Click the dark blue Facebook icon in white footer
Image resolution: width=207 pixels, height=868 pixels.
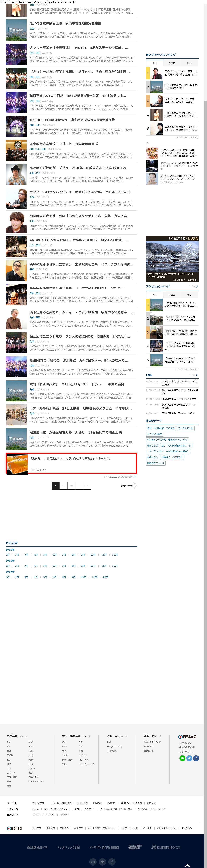point(196,758)
